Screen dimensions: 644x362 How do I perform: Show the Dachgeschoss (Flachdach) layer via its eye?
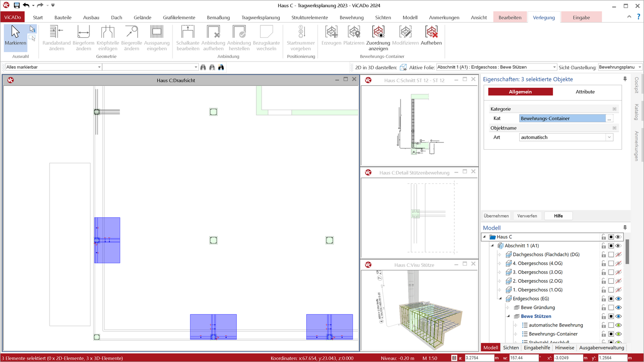point(619,255)
